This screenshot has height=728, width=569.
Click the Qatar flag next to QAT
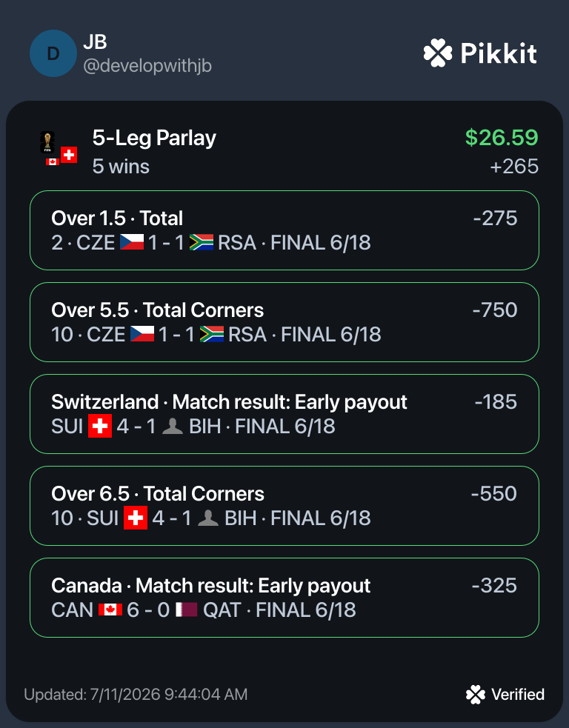[187, 610]
